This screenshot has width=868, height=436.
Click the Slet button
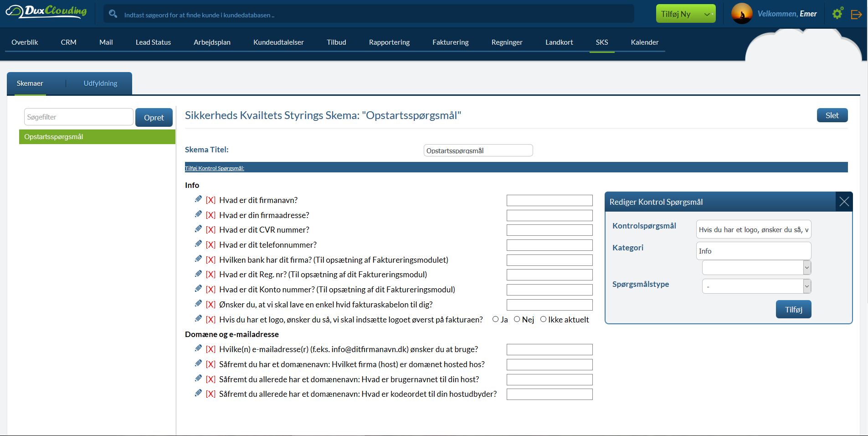coord(832,115)
